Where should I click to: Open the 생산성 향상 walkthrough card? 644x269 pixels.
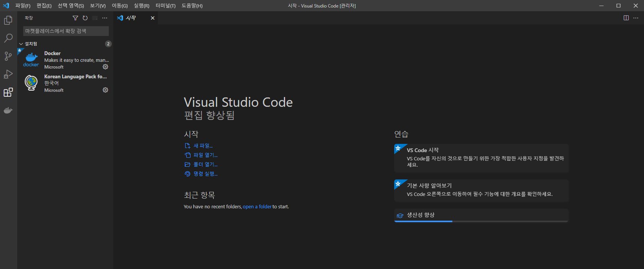click(x=482, y=215)
